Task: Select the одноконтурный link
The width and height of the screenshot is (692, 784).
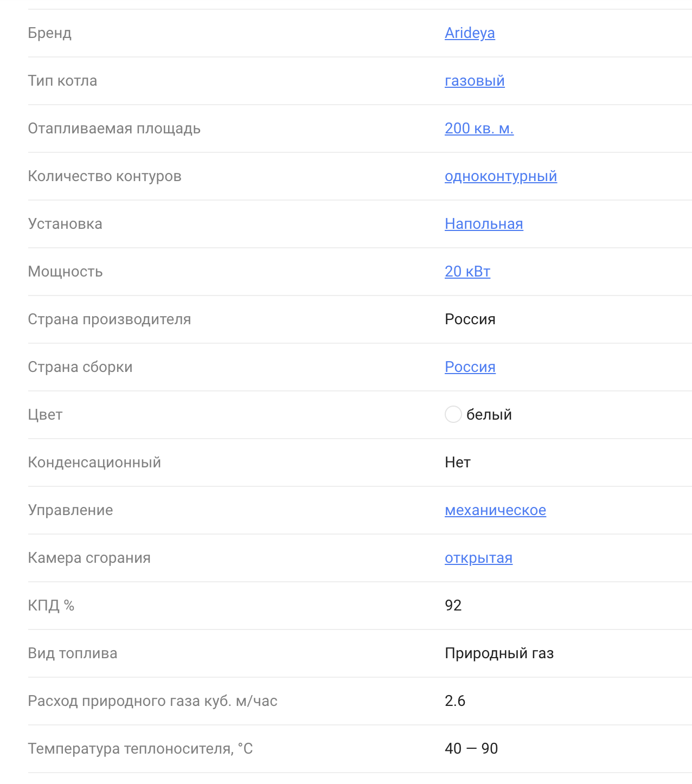Action: coord(501,176)
